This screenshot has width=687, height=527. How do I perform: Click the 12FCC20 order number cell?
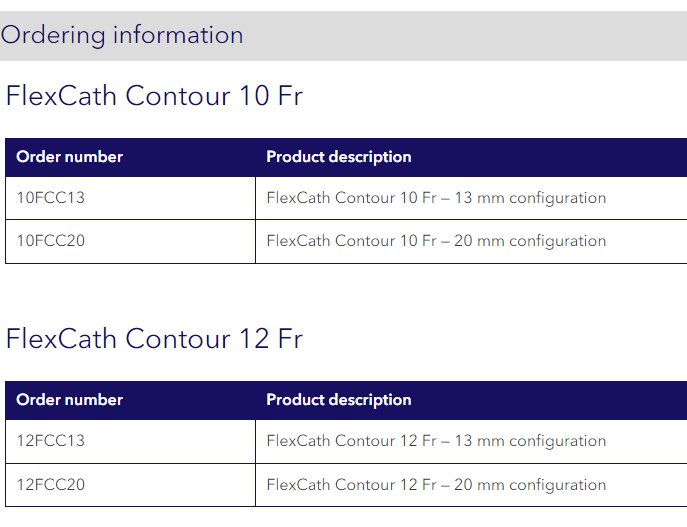[51, 485]
